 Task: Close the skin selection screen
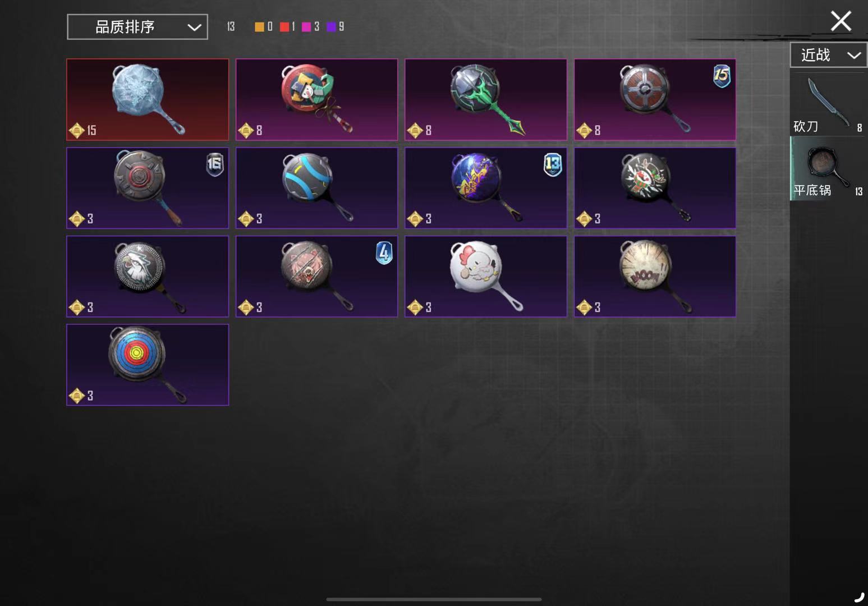tap(841, 21)
